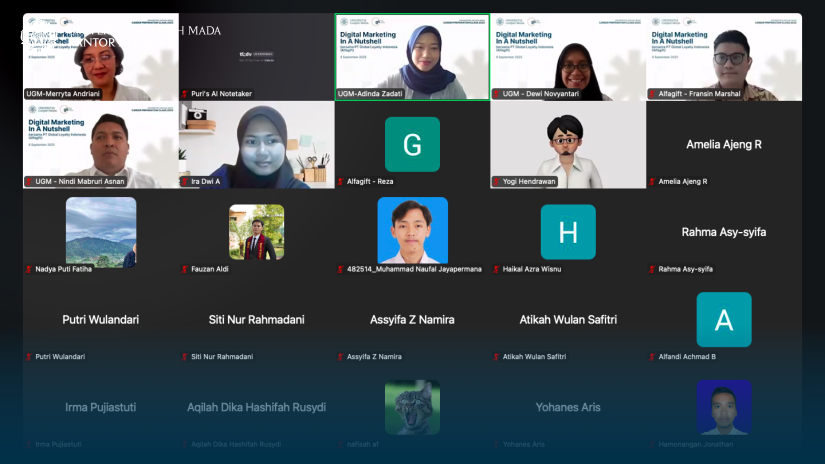This screenshot has height=464, width=825.
Task: Select the teal H avatar of Haikal Azra Wisnu
Action: [568, 232]
